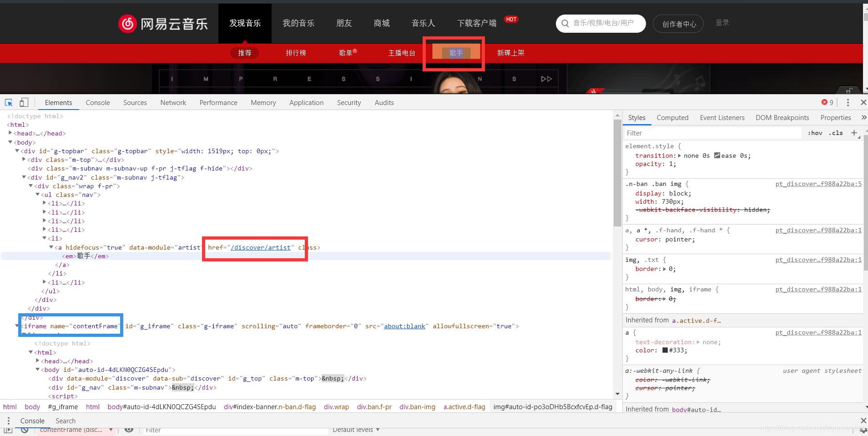
Task: Collapse body auto-id node inside iframe
Action: point(38,370)
